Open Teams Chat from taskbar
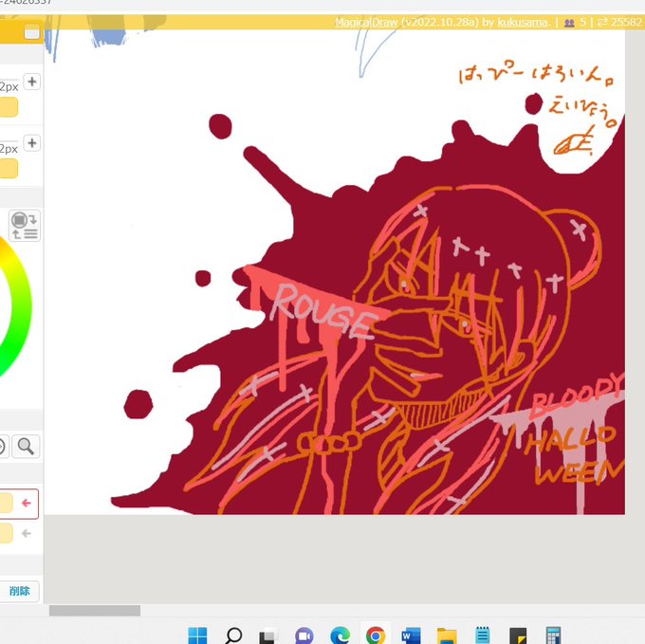Viewport: 645px width, 644px height. (304, 635)
